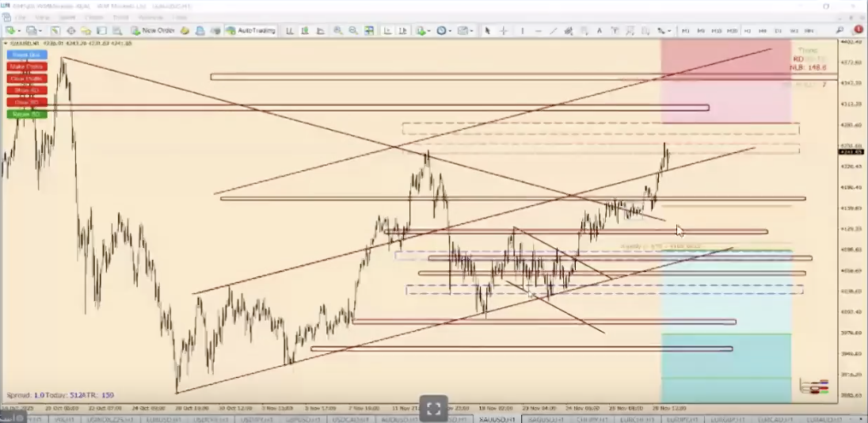Open the search magnifier icon

pyautogui.click(x=839, y=30)
